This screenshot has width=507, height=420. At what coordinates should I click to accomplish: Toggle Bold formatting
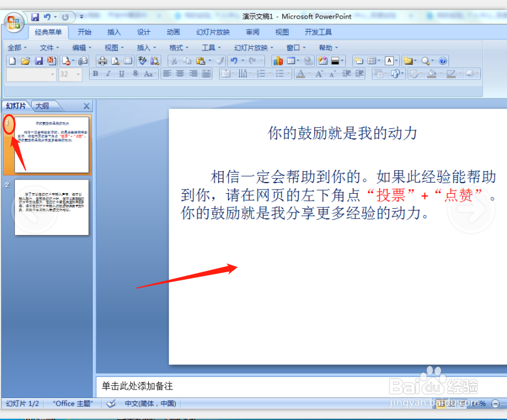pyautogui.click(x=95, y=74)
